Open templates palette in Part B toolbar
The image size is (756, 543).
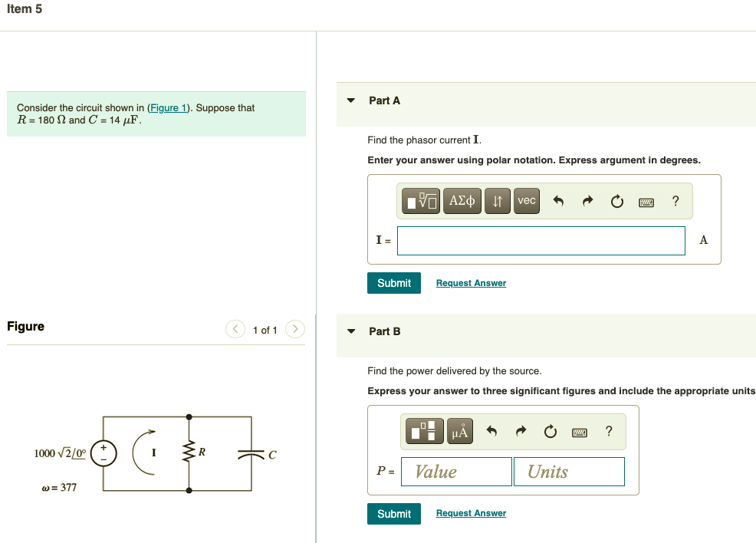click(424, 431)
